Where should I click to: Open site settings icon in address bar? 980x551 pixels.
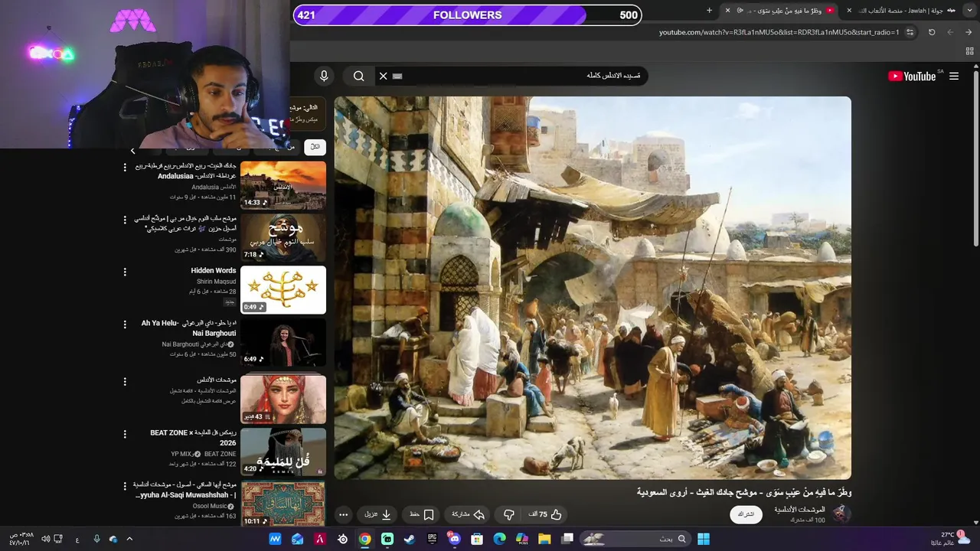tap(910, 32)
